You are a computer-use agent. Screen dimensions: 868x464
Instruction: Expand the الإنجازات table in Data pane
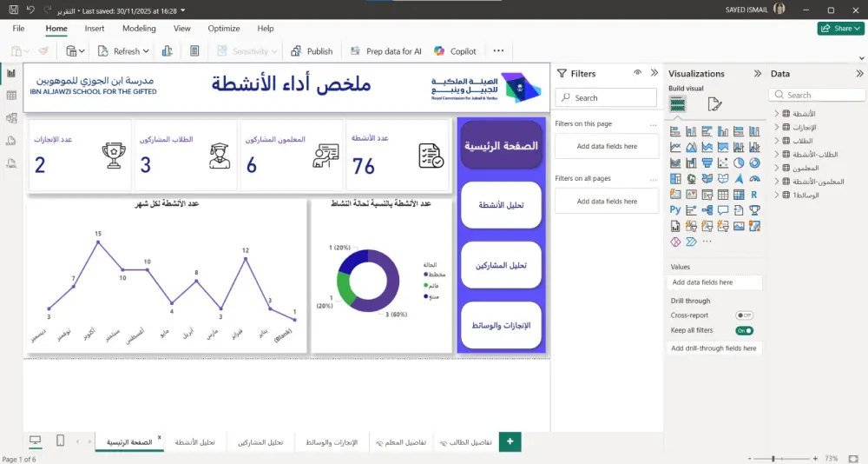pyautogui.click(x=776, y=127)
